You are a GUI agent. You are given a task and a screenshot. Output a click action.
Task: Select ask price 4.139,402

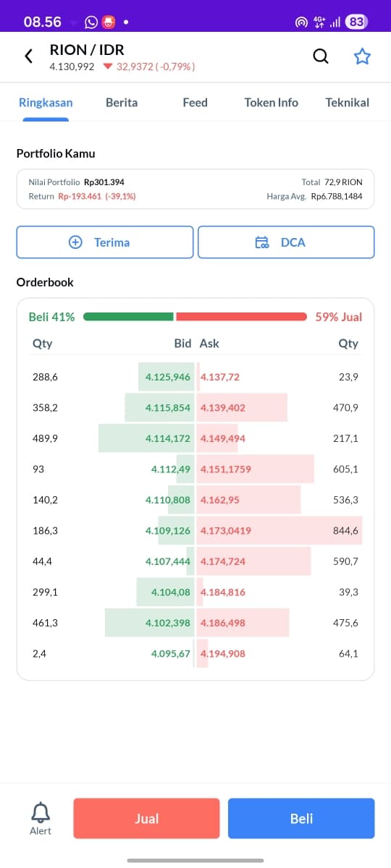pos(223,407)
